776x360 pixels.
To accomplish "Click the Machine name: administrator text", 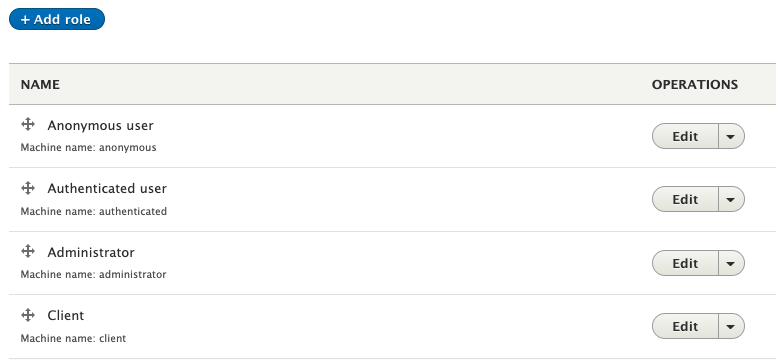I will pyautogui.click(x=94, y=274).
